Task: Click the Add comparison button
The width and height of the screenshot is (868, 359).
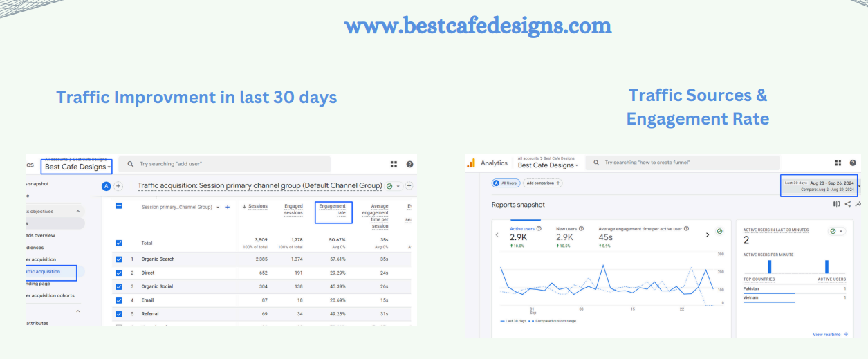Action: coord(543,183)
